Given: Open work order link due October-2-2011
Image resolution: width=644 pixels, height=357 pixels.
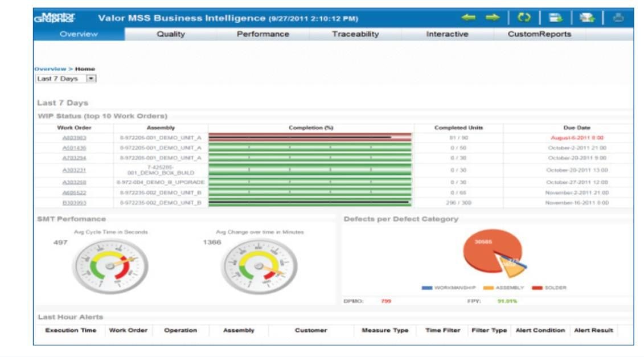Looking at the screenshot, I should pos(74,148).
